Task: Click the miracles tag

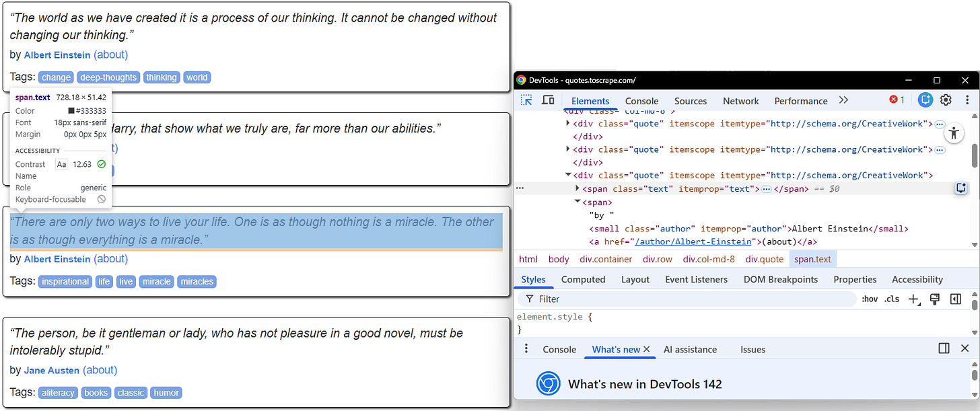Action: (x=197, y=282)
